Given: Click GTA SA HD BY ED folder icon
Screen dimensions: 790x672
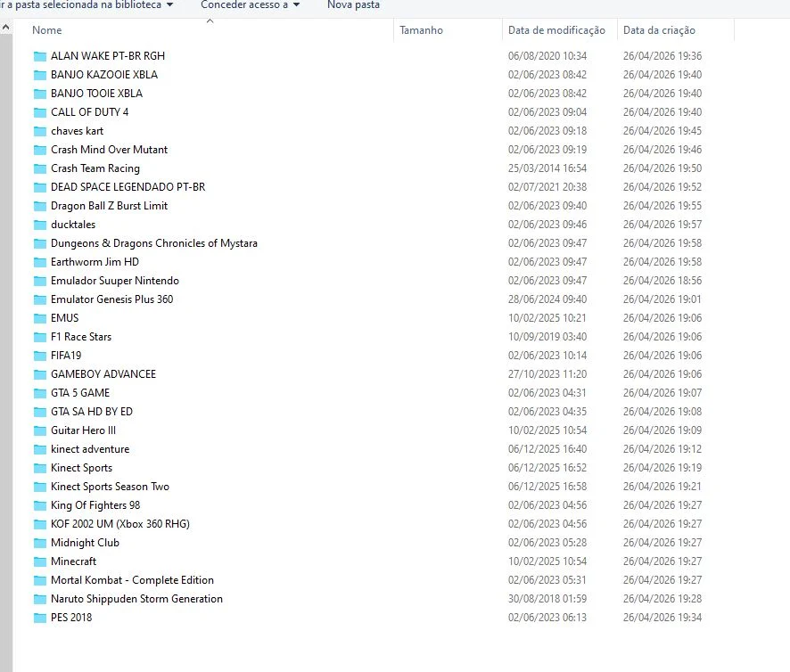Looking at the screenshot, I should 40,412.
